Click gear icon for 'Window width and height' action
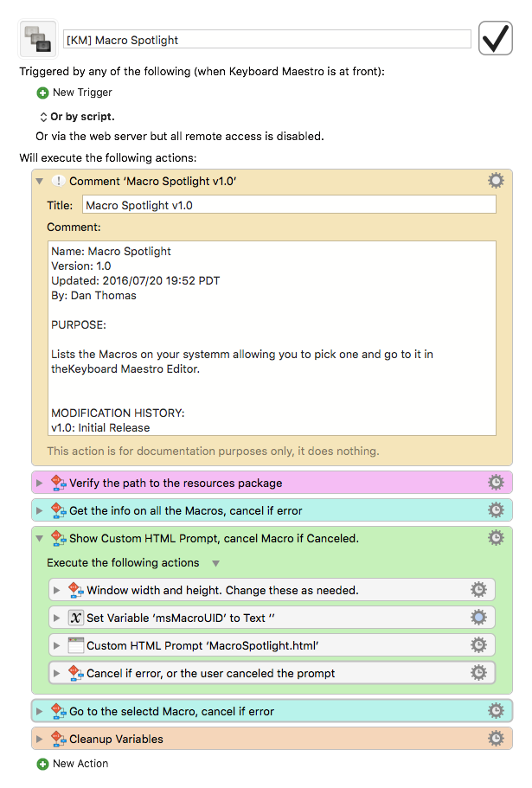This screenshot has height=788, width=532. 478,590
